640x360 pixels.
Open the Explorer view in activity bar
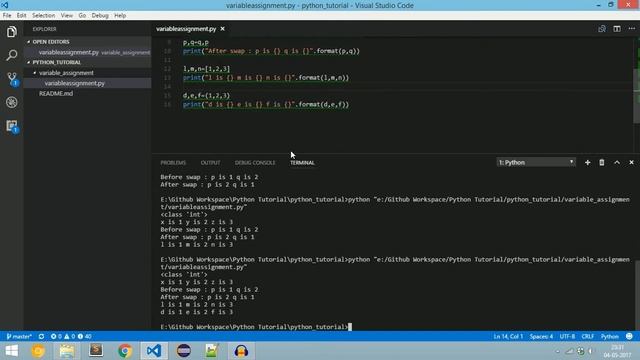[x=11, y=32]
